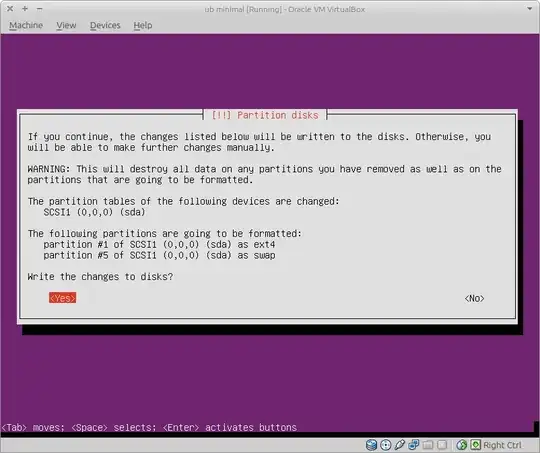Image resolution: width=540 pixels, height=453 pixels.
Task: Open the Machine menu
Action: point(26,25)
